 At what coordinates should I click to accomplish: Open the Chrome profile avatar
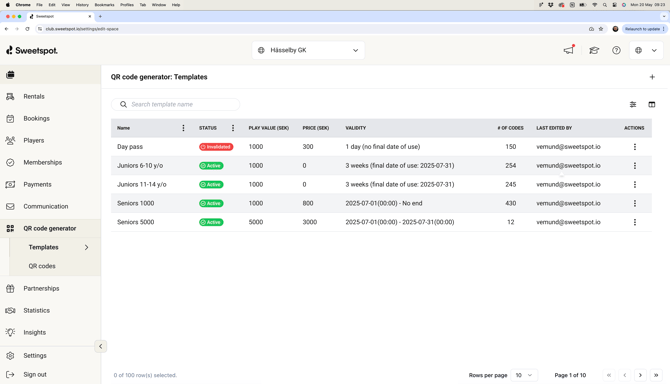[615, 29]
